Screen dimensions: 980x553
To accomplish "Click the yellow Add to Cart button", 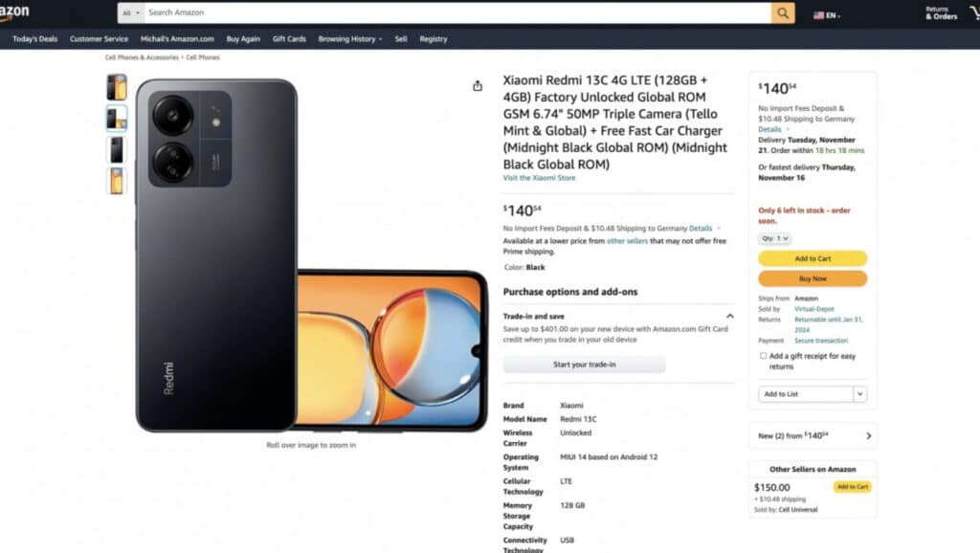I will coord(813,258).
